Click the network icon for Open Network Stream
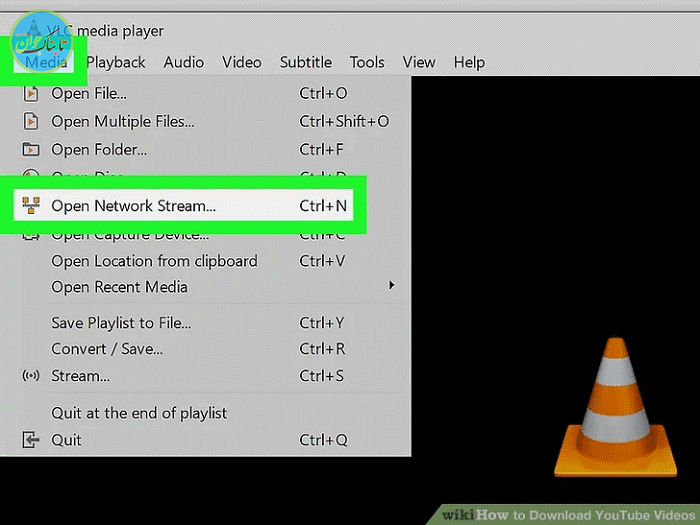Viewport: 700px width, 525px height. (31, 207)
